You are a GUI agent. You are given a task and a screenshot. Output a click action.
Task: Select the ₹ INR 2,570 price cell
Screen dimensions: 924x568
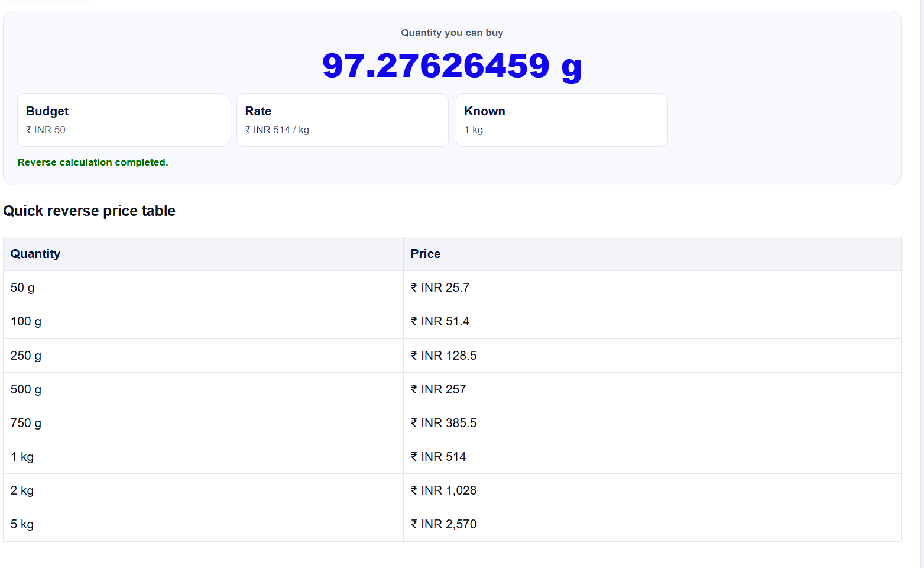[x=652, y=525]
